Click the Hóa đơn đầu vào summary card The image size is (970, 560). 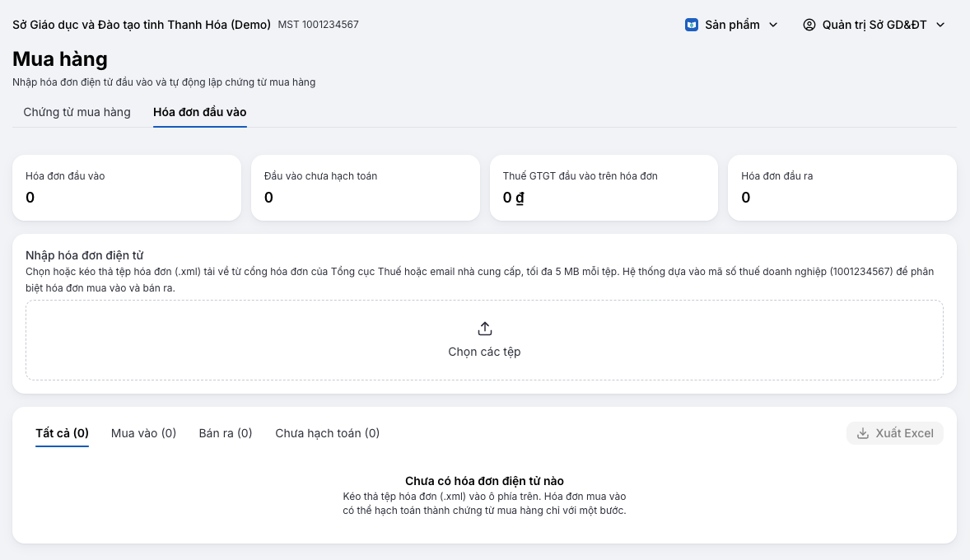[x=127, y=188]
